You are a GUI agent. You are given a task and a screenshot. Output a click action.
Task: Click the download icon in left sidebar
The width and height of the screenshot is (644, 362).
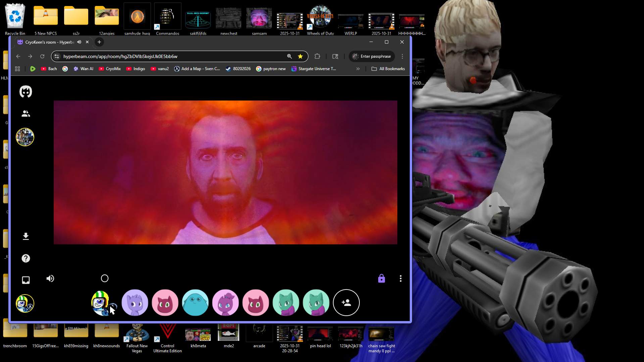click(x=26, y=236)
